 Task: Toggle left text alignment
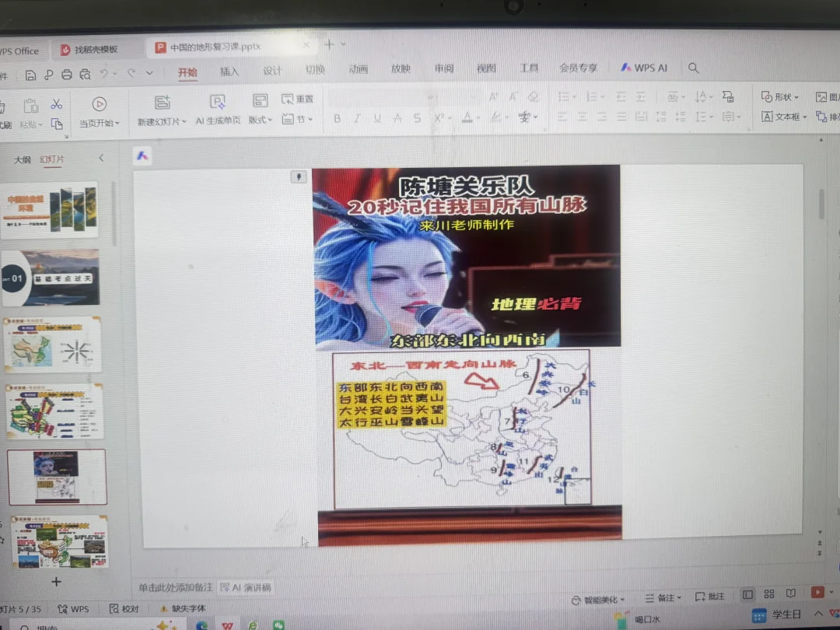click(x=562, y=116)
